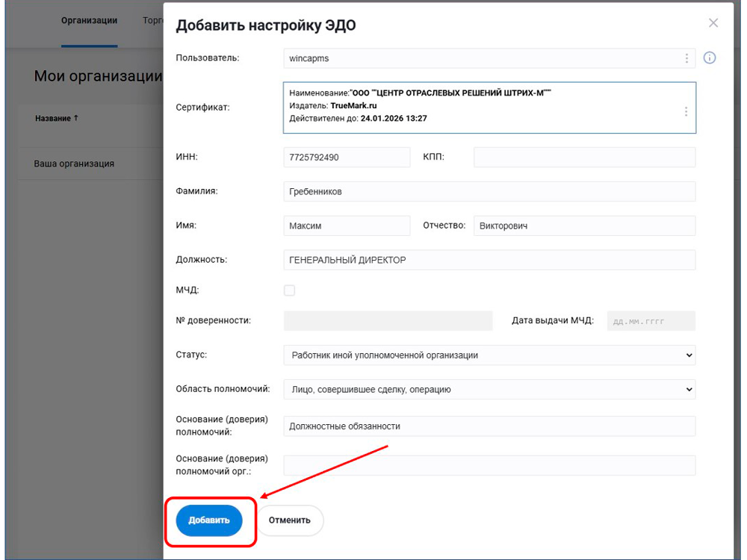Focus the Должность input field
This screenshot has height=560, width=747.
(489, 260)
